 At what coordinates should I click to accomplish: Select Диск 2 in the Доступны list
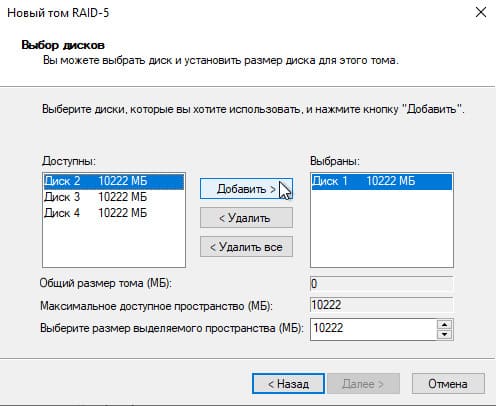tap(114, 181)
